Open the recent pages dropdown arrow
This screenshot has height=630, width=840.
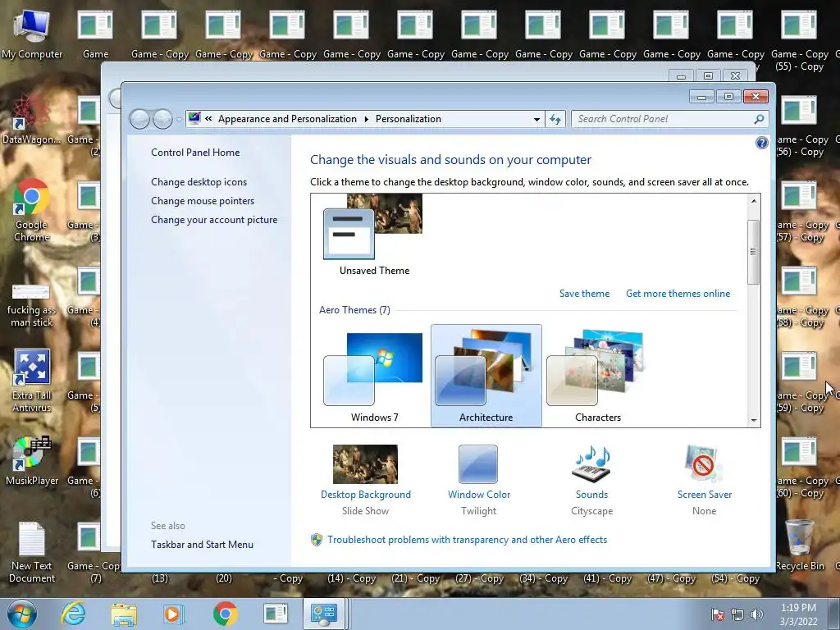(179, 120)
